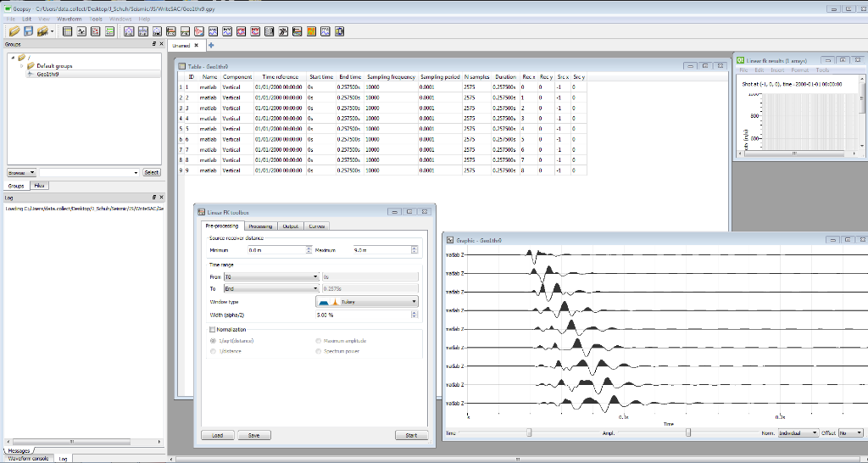
Task: Click the open folder toolbar icon
Action: pyautogui.click(x=14, y=31)
